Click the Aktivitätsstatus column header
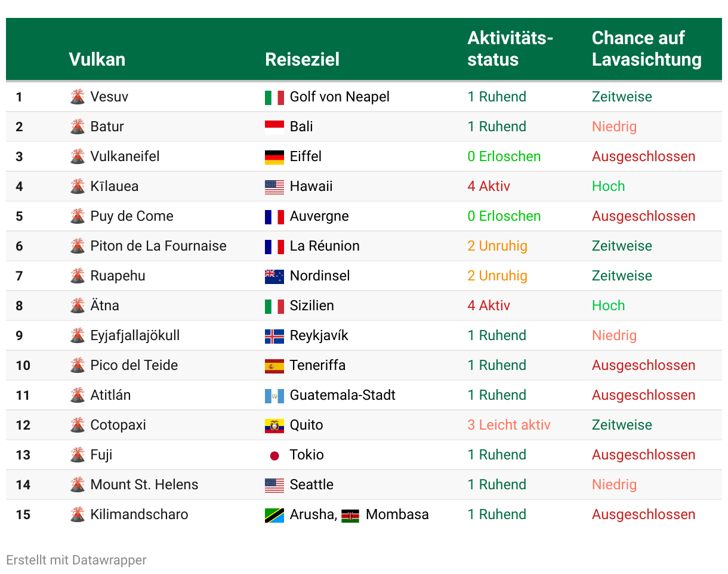728x574 pixels. pos(510,48)
